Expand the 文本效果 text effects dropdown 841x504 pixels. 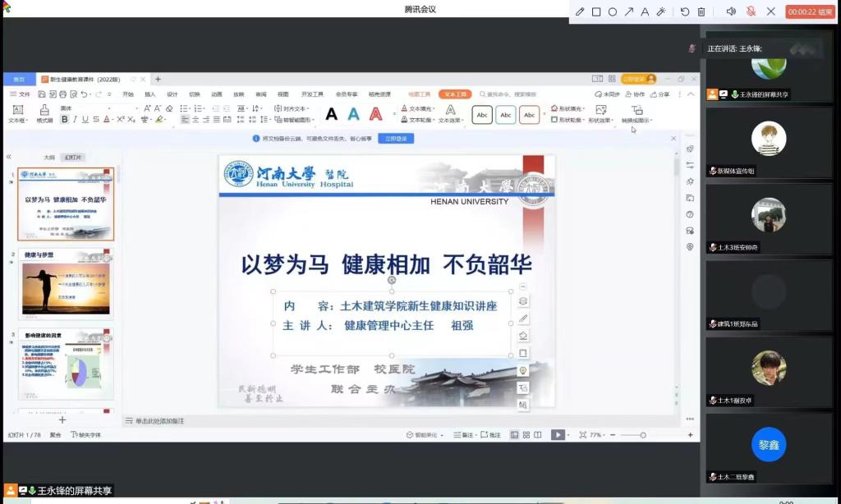coord(450,120)
